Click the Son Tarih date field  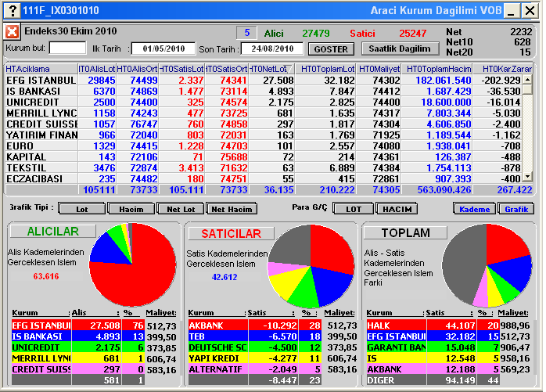click(x=271, y=49)
